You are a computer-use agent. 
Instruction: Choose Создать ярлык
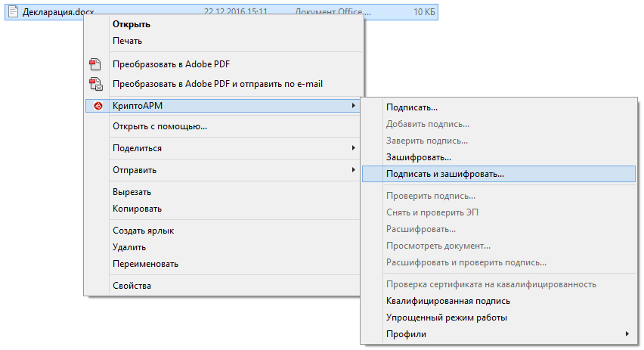click(144, 231)
